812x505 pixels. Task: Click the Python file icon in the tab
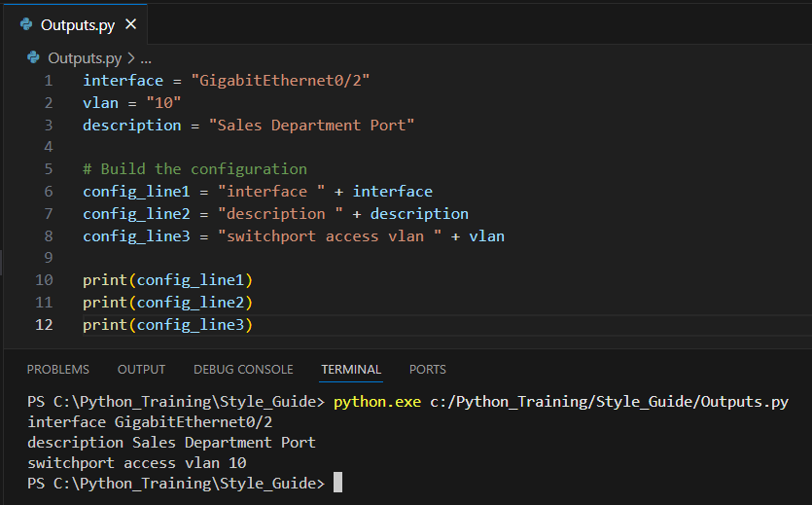tap(26, 24)
